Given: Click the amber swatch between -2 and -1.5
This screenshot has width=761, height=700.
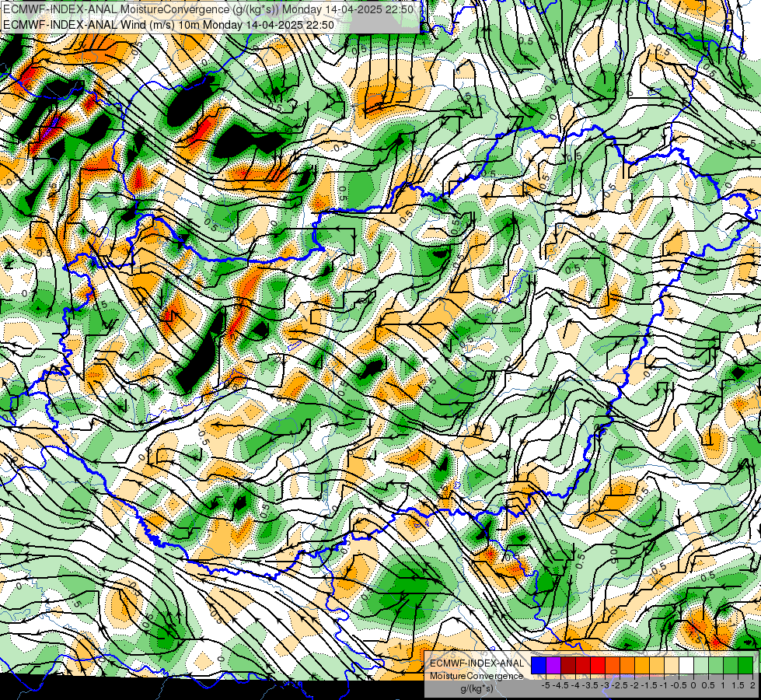Looking at the screenshot, I should tap(642, 665).
